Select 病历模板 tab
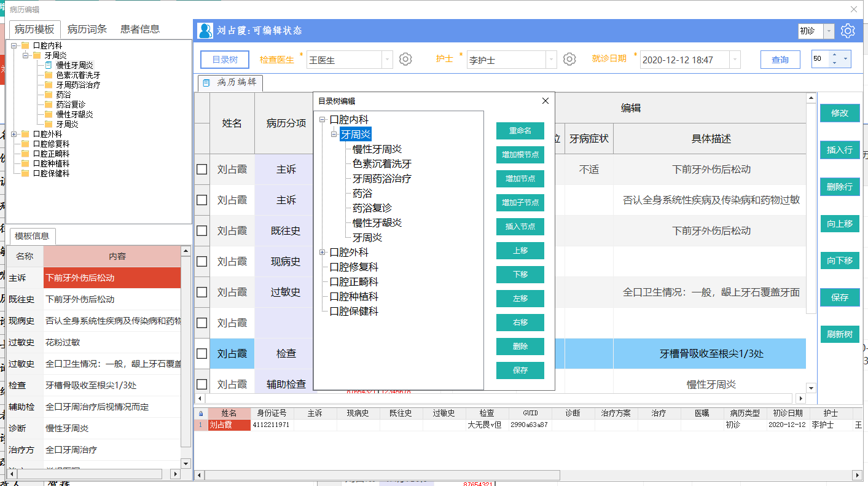 point(35,29)
